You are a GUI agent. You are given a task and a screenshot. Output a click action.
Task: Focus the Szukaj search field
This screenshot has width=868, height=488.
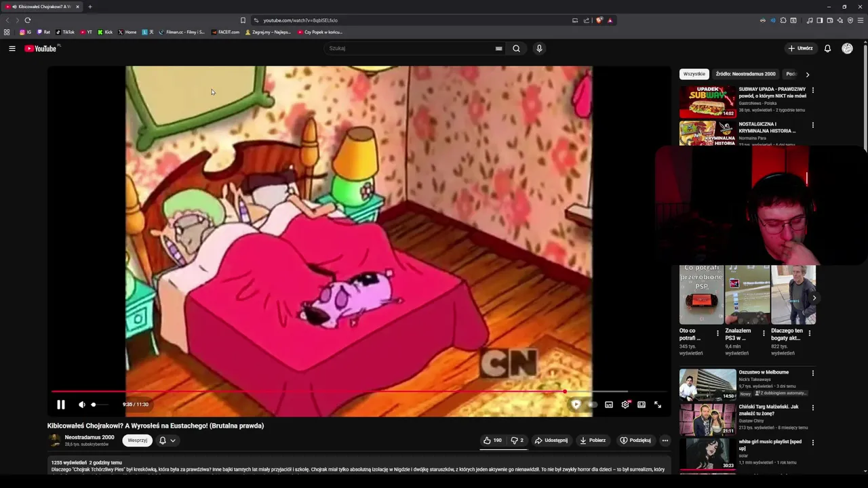(410, 48)
